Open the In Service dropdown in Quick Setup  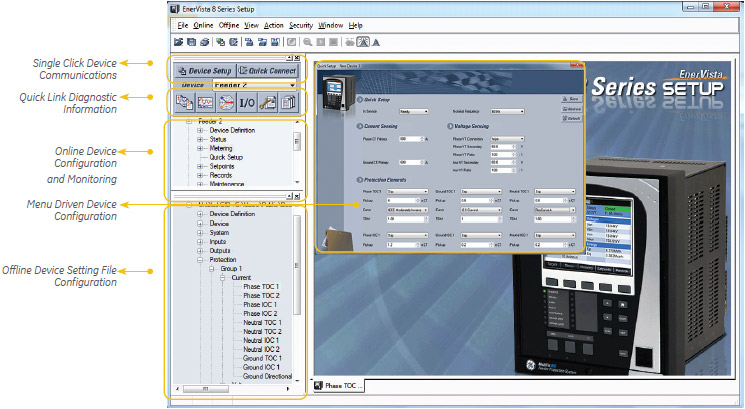413,111
